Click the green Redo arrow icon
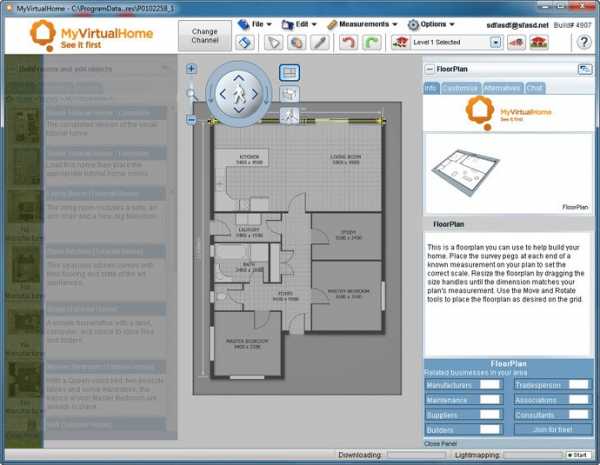600x465 pixels. point(371,43)
